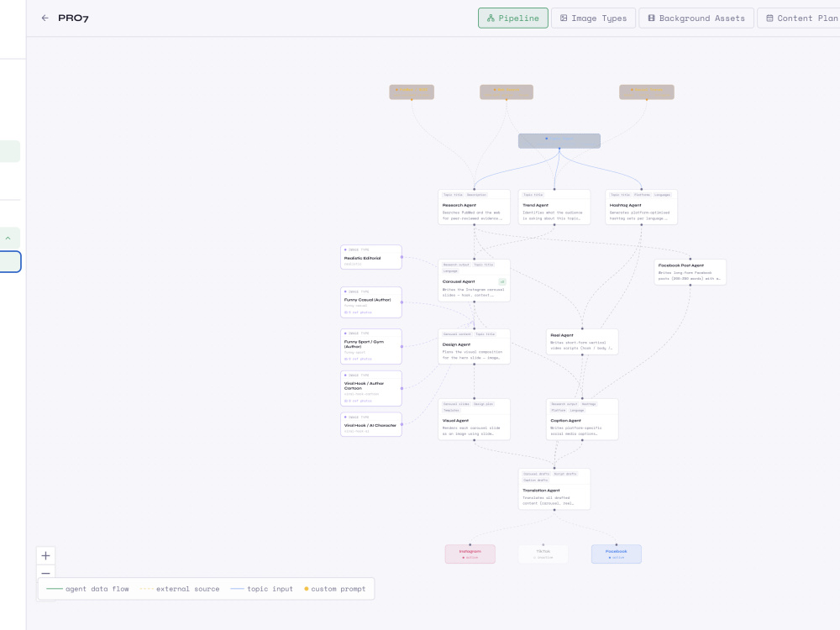Click the 'Topic title' tag on Trend Agent
The height and width of the screenshot is (630, 840).
coord(533,195)
